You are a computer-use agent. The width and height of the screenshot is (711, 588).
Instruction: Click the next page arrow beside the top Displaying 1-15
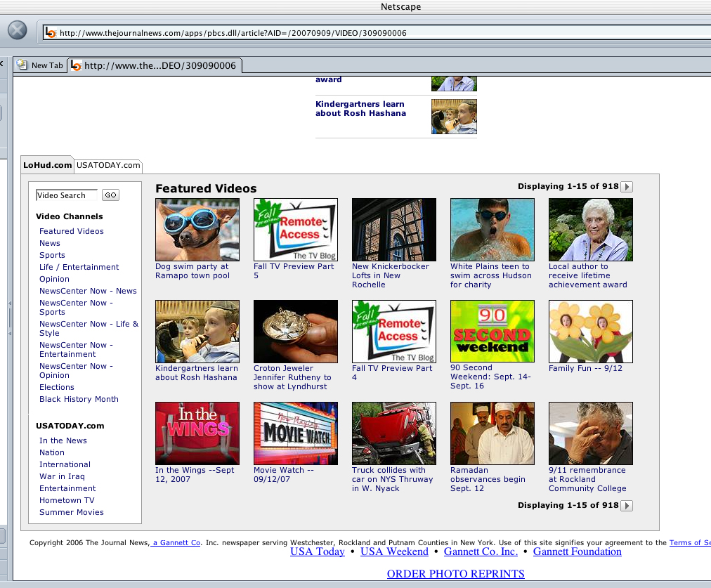click(x=627, y=187)
